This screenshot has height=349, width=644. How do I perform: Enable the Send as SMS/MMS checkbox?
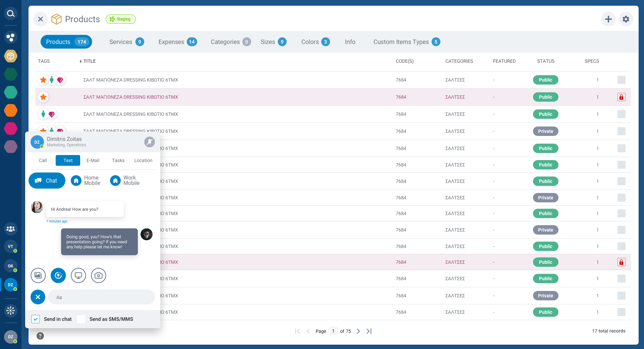point(81,319)
